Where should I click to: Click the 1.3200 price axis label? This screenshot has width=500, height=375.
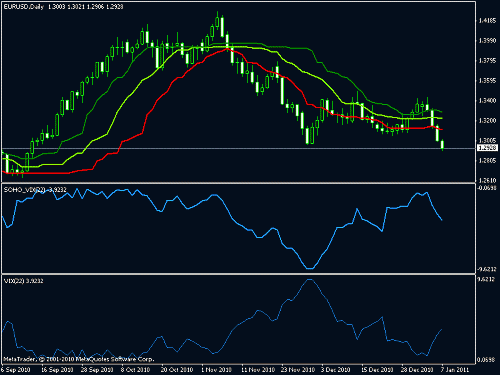487,120
